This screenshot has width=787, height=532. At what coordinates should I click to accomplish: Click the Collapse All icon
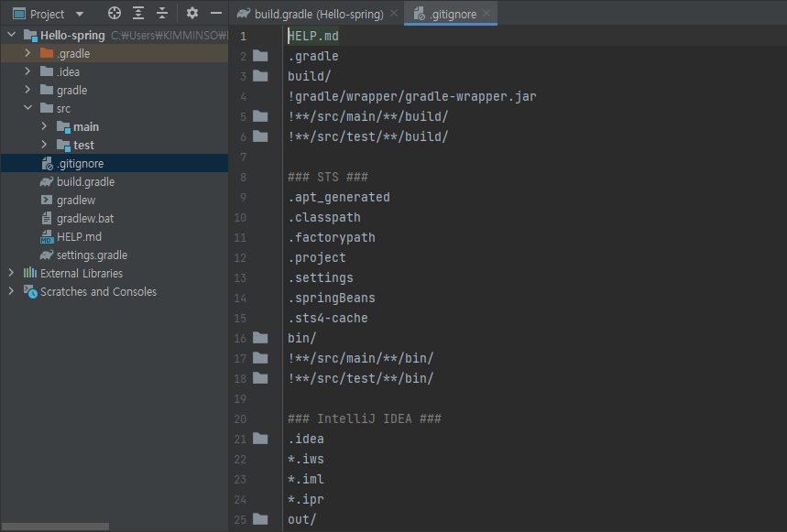point(161,14)
